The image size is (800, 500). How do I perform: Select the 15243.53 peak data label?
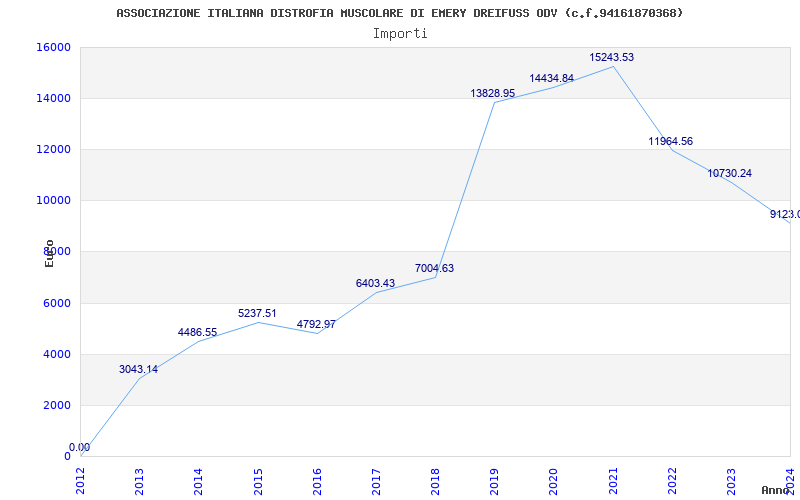click(x=612, y=57)
